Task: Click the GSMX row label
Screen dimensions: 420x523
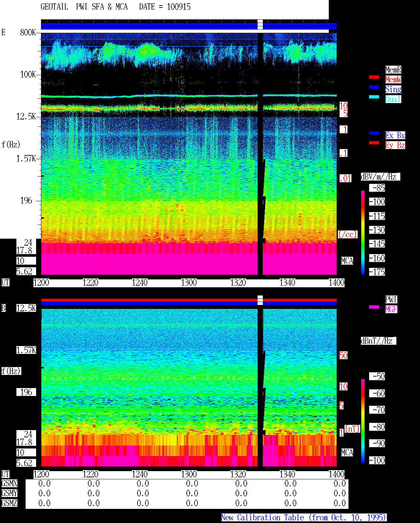Action: coord(10,483)
